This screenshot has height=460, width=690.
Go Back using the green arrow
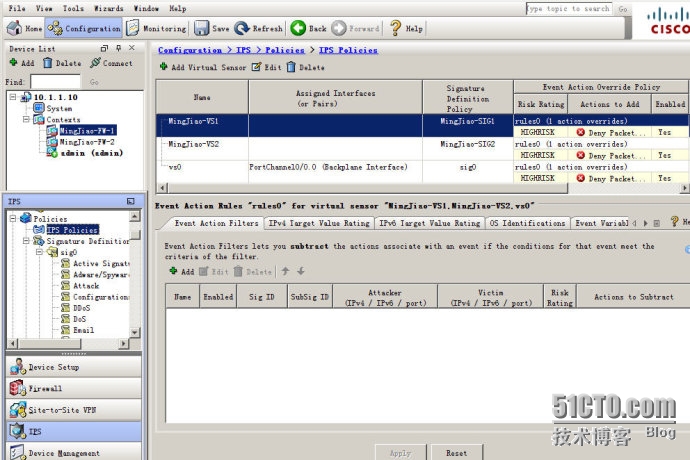coord(308,29)
